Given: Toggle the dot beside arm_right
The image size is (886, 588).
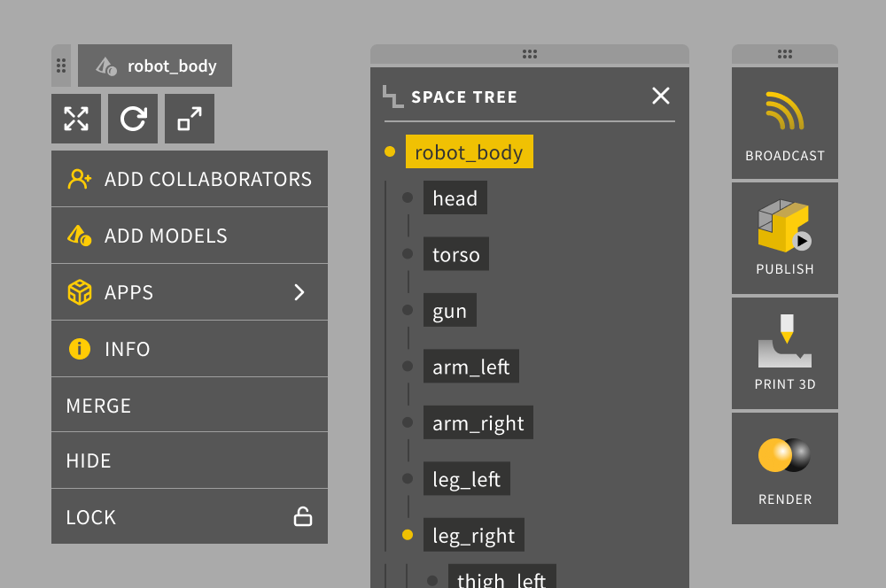Looking at the screenshot, I should (x=408, y=422).
